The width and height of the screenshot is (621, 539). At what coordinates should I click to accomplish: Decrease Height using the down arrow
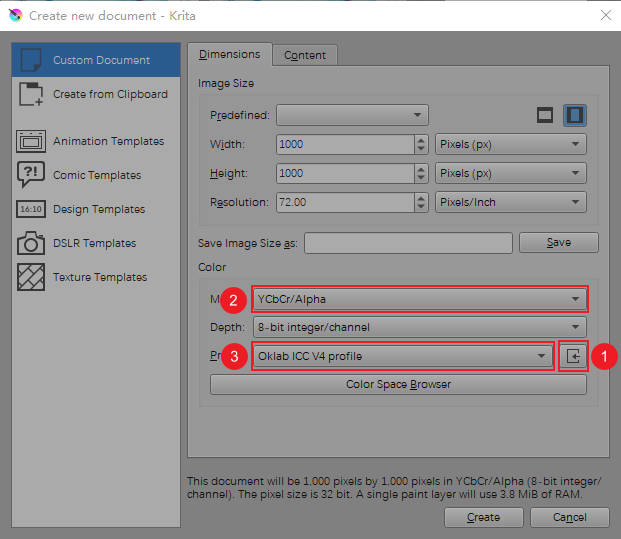421,178
